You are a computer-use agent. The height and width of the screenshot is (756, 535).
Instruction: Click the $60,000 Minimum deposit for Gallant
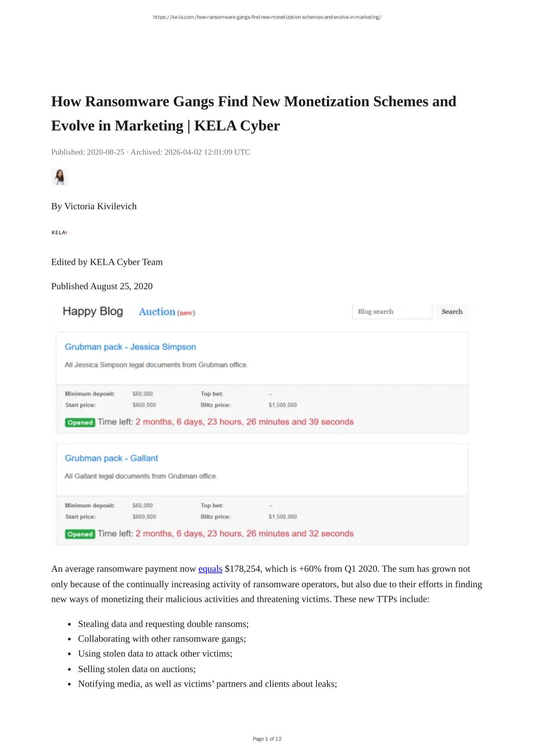[x=143, y=505]
